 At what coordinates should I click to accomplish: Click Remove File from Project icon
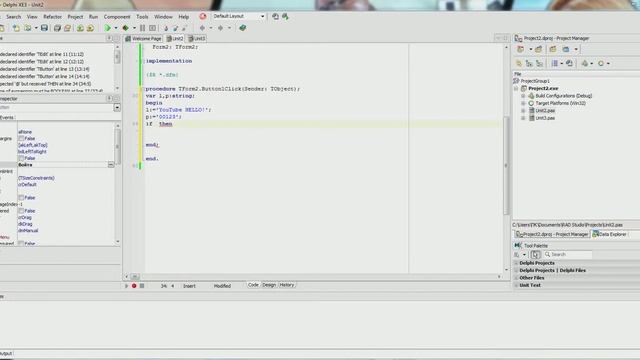click(x=90, y=28)
